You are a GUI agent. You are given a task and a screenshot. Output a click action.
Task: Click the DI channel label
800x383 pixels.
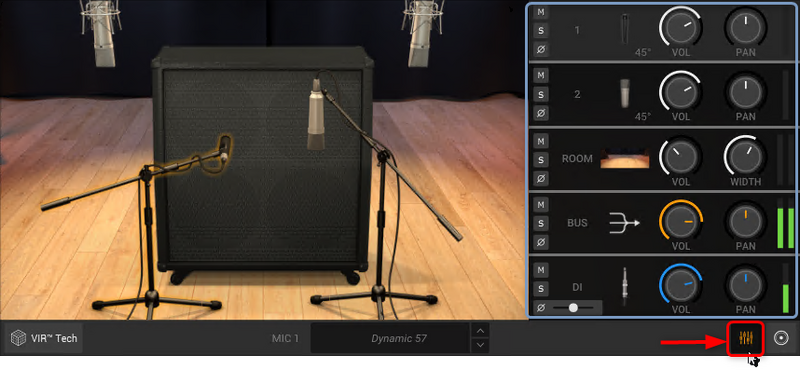tap(577, 288)
